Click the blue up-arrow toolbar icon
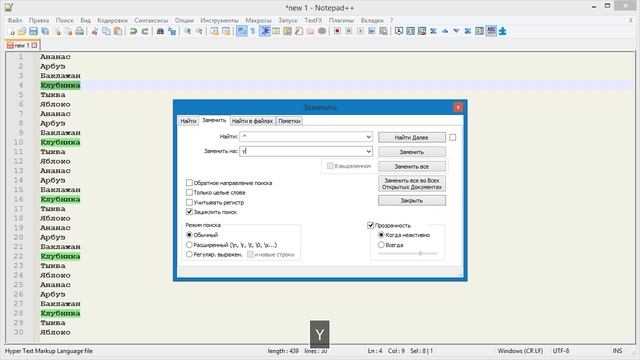 coord(445,31)
